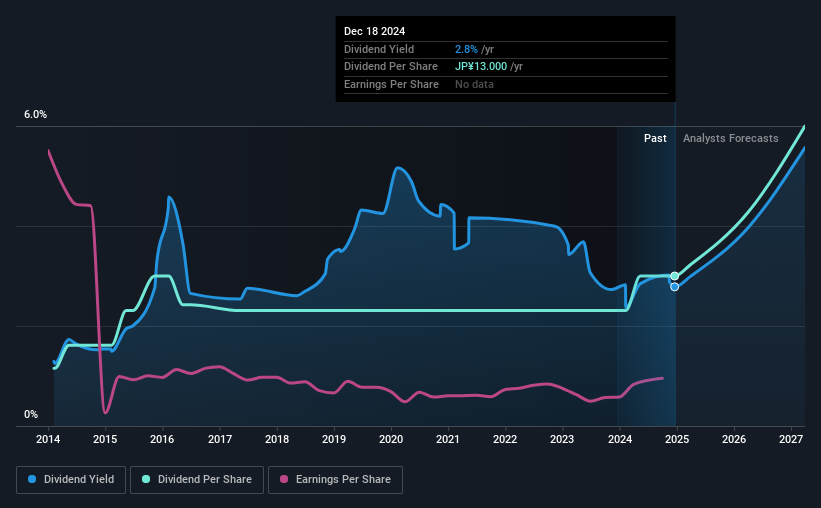Click the teal Dividend Per Share legend dot

click(147, 479)
